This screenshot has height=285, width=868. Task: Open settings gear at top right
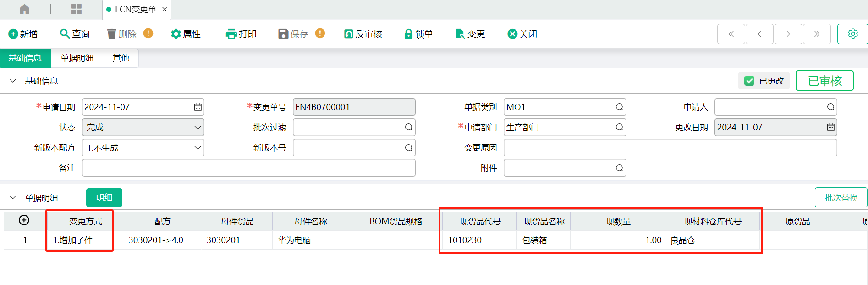point(852,34)
